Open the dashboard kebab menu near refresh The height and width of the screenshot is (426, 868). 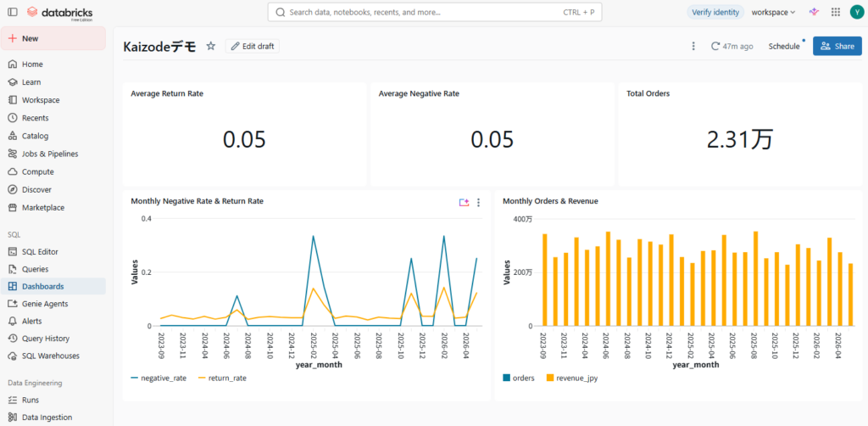coord(693,46)
